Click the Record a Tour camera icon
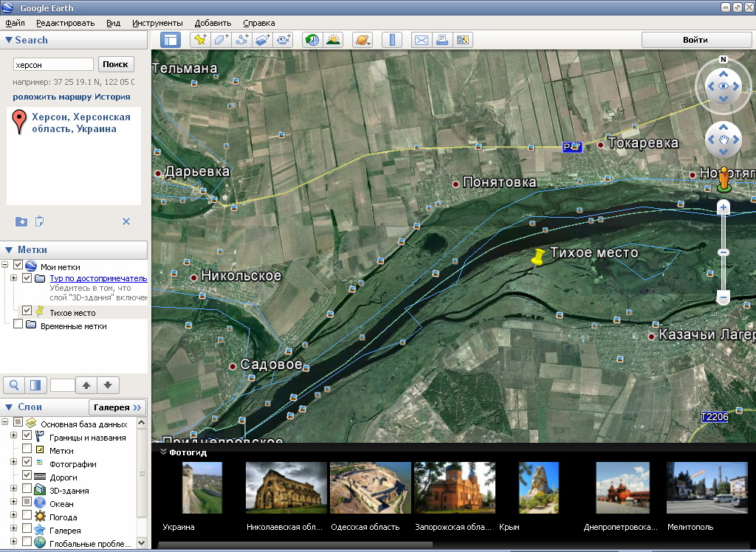 [x=283, y=41]
